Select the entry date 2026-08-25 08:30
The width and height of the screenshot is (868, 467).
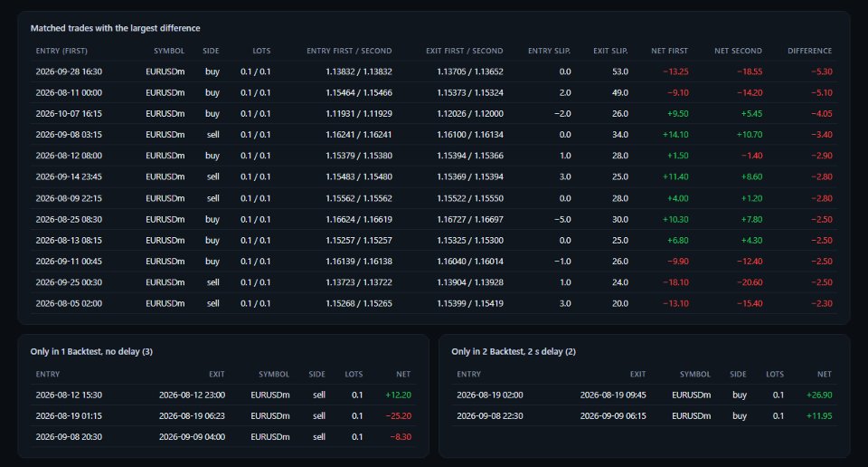(69, 219)
